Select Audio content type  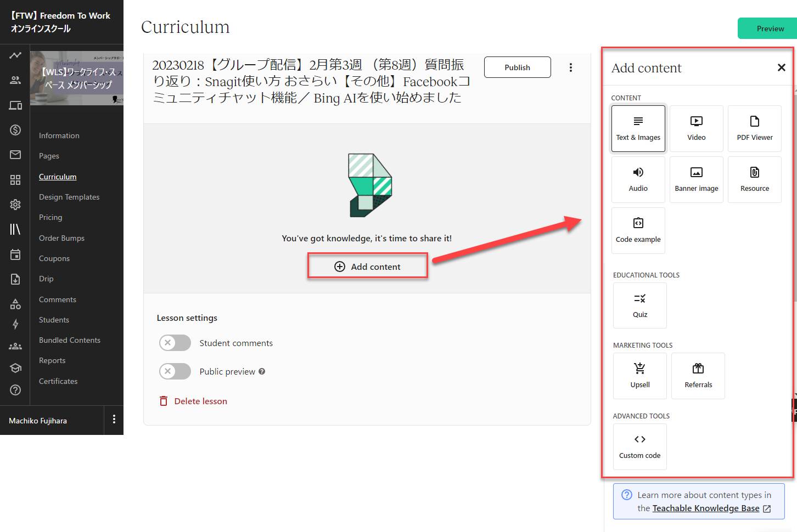tap(638, 179)
